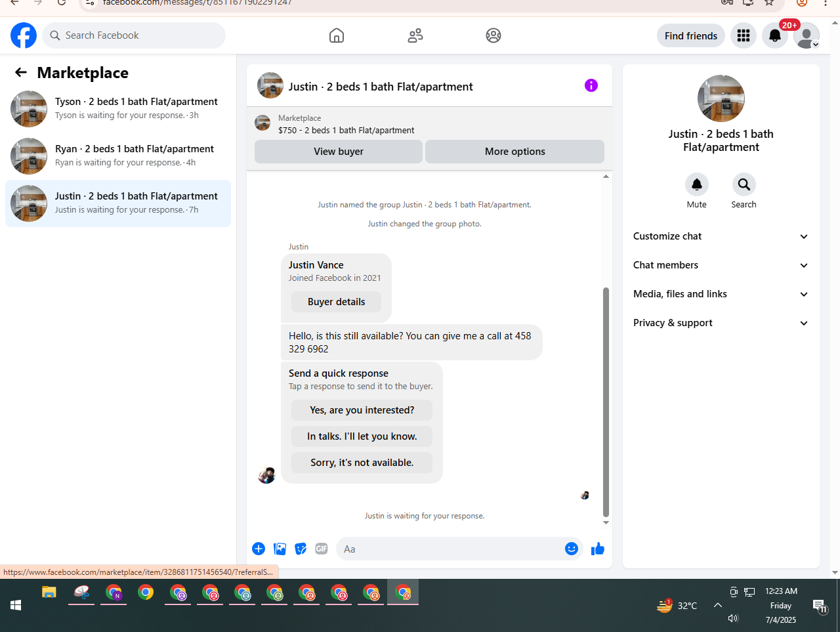
Task: Send quick response 'In talks. I'll let you know.'
Action: coord(362,436)
